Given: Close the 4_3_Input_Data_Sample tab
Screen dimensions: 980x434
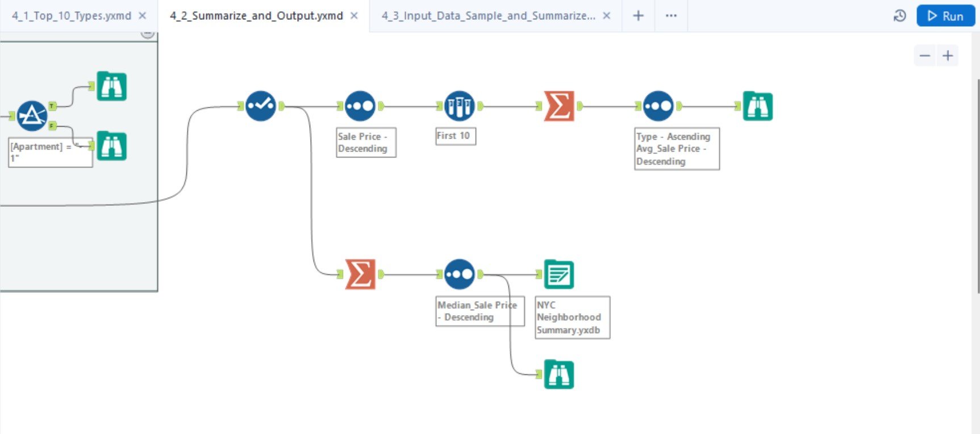Looking at the screenshot, I should pyautogui.click(x=607, y=16).
